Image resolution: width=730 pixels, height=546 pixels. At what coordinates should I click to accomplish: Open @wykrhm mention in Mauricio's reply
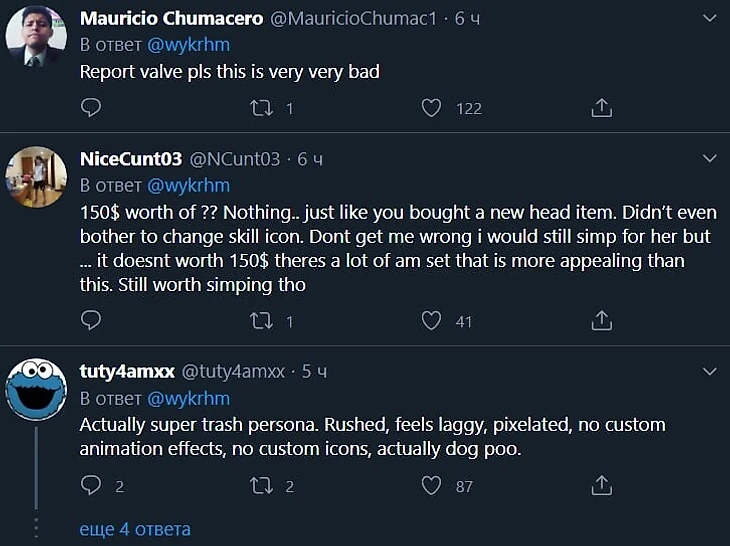coord(189,45)
